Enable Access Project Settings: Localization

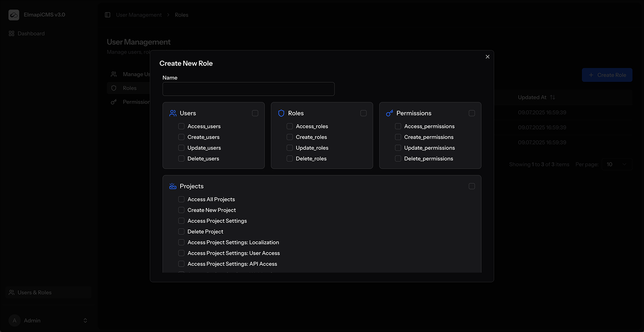tap(181, 242)
